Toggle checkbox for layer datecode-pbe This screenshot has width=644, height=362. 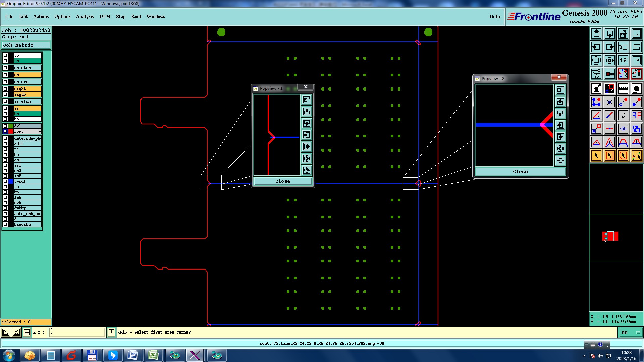pyautogui.click(x=5, y=138)
